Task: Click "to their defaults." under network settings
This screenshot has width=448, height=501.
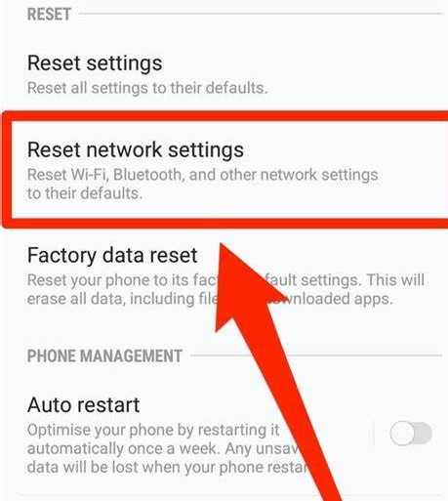Action: [x=85, y=193]
